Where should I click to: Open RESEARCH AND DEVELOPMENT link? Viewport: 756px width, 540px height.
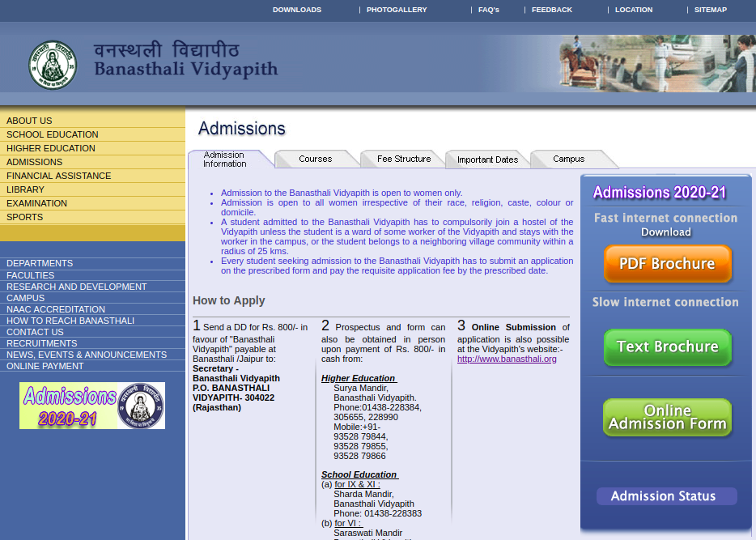76,287
